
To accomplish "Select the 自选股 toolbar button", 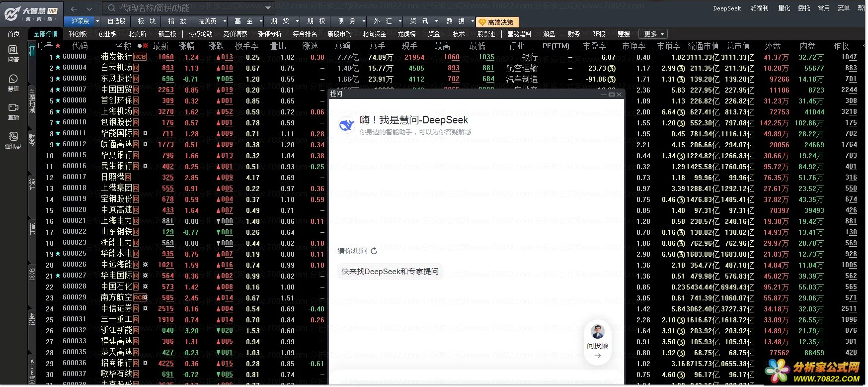I will 117,21.
